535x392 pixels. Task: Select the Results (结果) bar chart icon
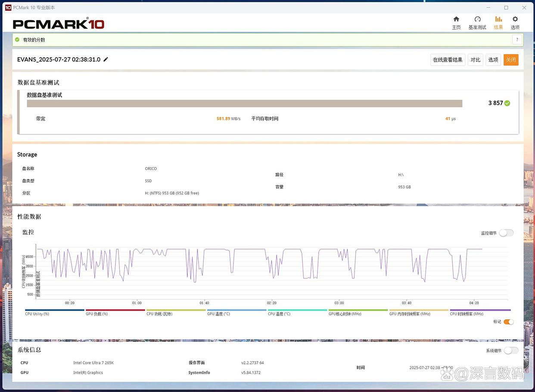tap(498, 19)
